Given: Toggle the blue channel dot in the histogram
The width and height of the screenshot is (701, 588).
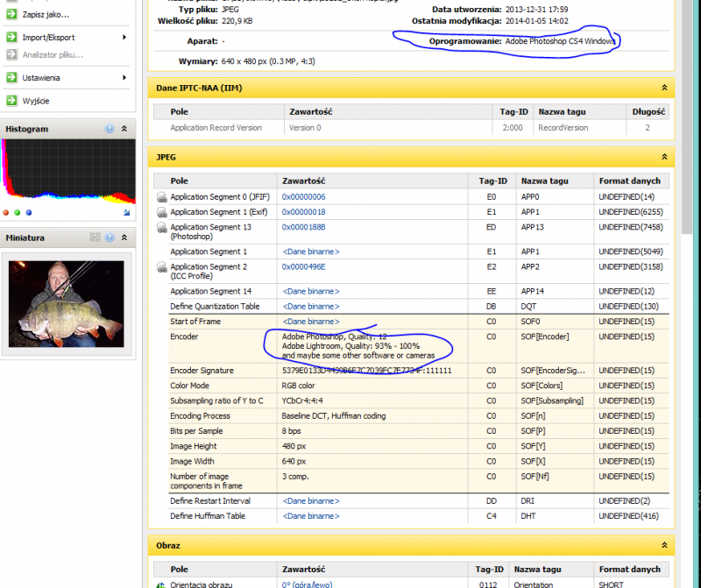Looking at the screenshot, I should (x=28, y=212).
